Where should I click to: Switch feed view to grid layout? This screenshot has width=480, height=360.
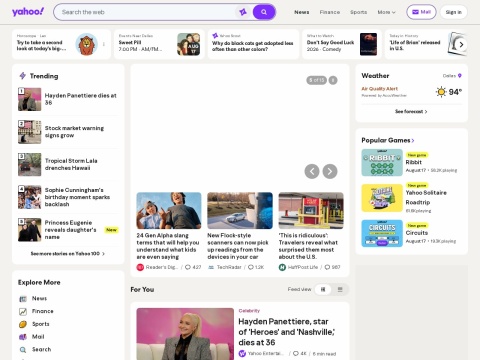point(323,289)
